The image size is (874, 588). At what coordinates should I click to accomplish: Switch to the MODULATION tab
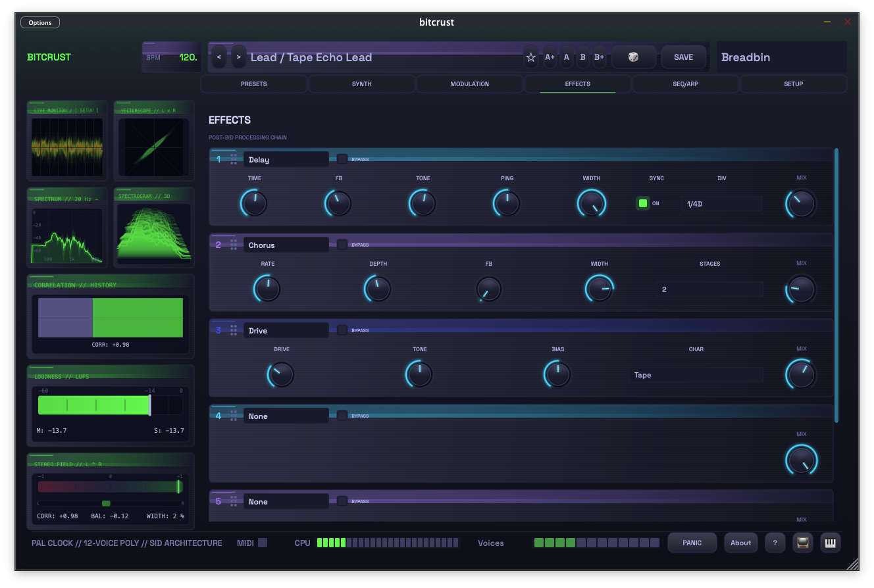click(x=469, y=84)
